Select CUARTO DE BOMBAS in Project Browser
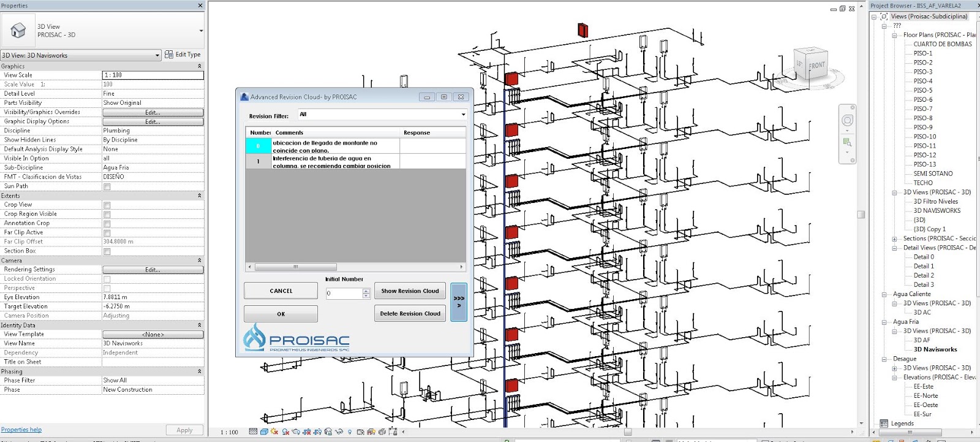This screenshot has height=442, width=980. point(943,44)
